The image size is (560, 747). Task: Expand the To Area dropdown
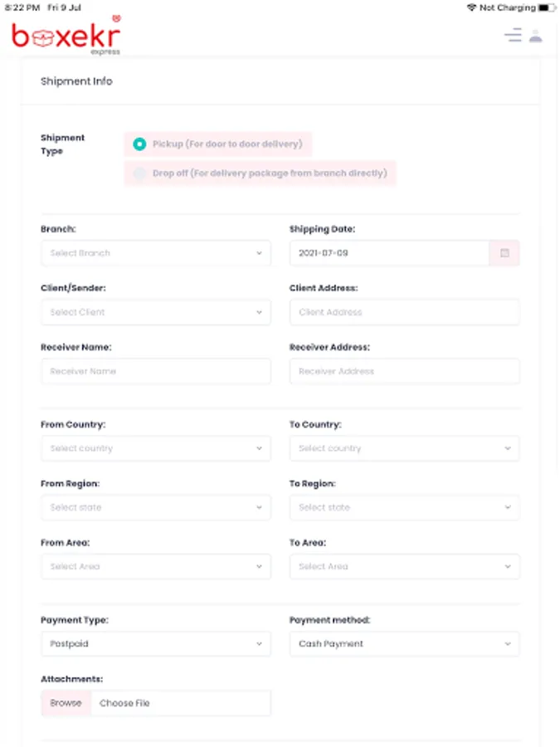(x=404, y=566)
